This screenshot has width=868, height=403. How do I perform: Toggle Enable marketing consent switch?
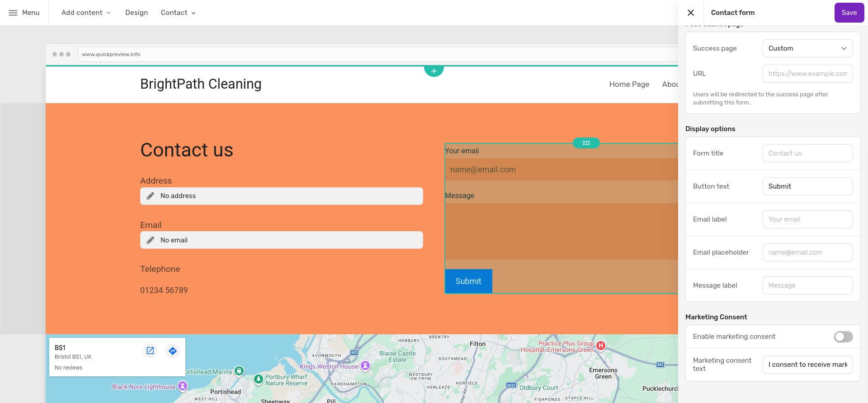tap(844, 337)
